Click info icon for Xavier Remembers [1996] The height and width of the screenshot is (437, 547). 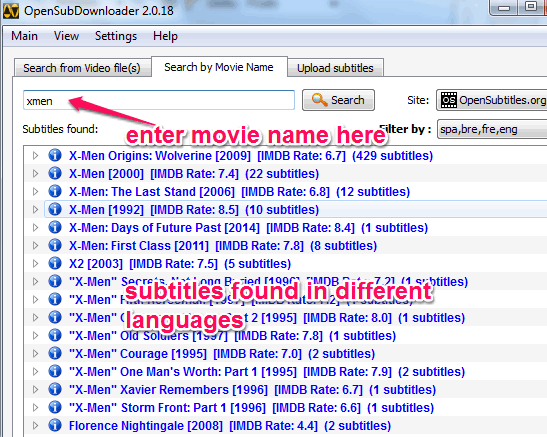(x=55, y=389)
